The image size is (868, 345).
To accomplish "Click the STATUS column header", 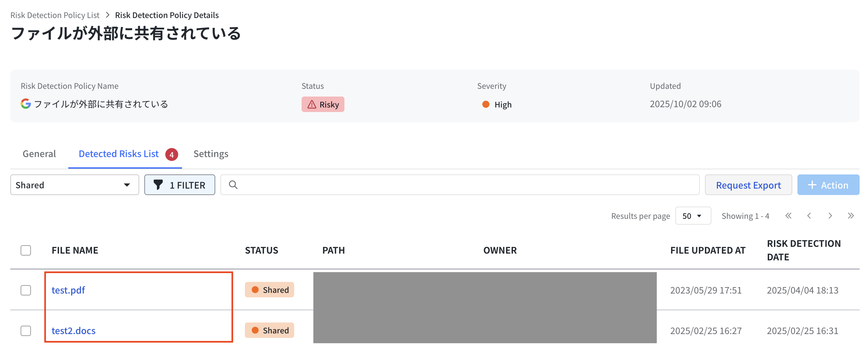I will [262, 250].
